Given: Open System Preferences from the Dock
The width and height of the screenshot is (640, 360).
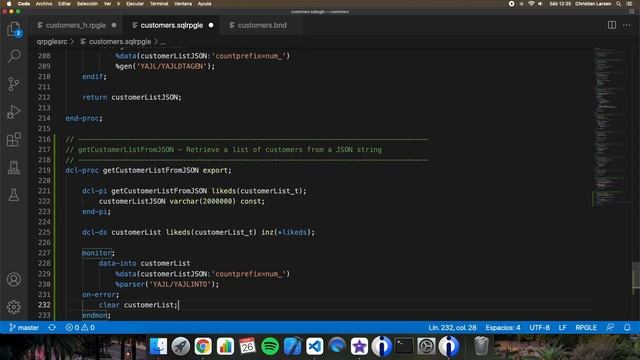Looking at the screenshot, I should tap(427, 346).
